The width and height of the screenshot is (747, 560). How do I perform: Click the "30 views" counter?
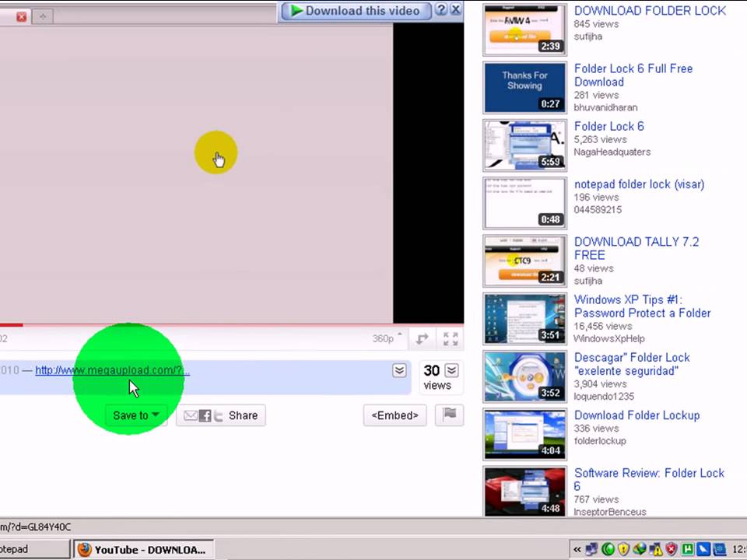click(437, 377)
